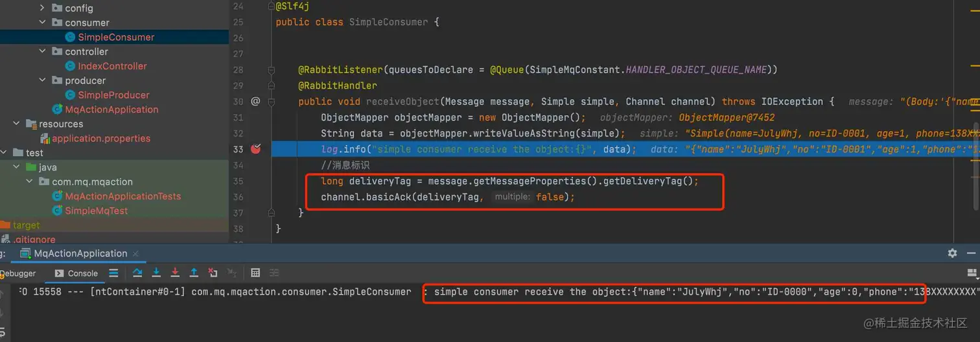Click the HANDLER_OBJECT_QUEUE_NAME constant

point(697,69)
